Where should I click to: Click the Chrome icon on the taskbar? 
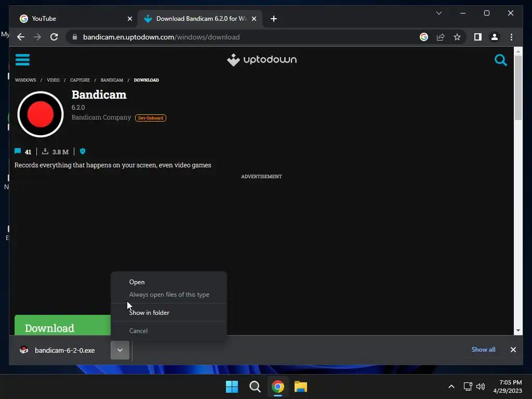(278, 387)
